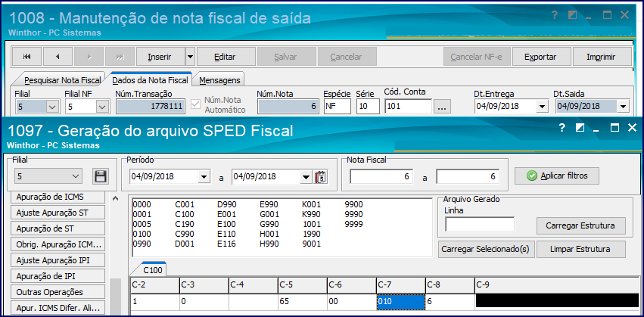Click the side list scrollbar up arrow
The image size is (644, 317).
116,199
